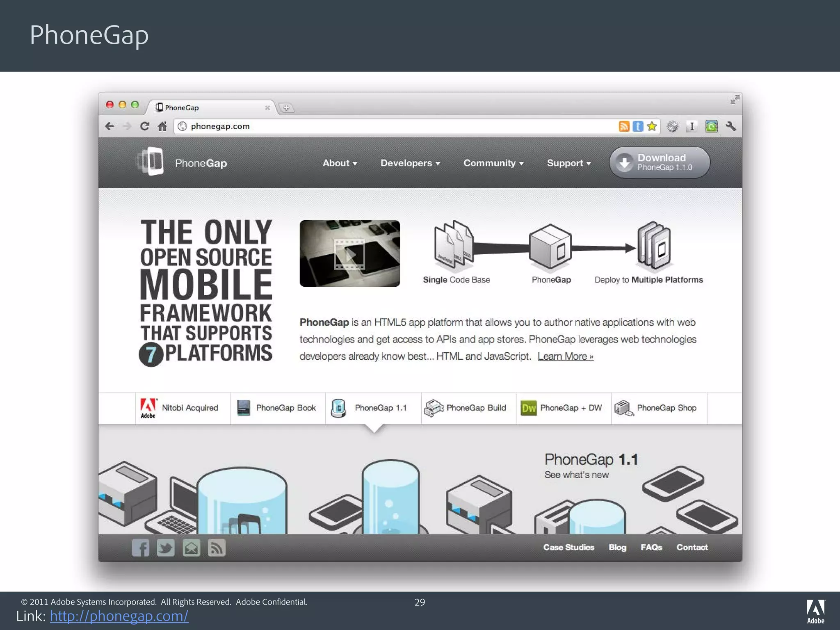Click the '7 PLATFORMS' headline text

(x=205, y=354)
